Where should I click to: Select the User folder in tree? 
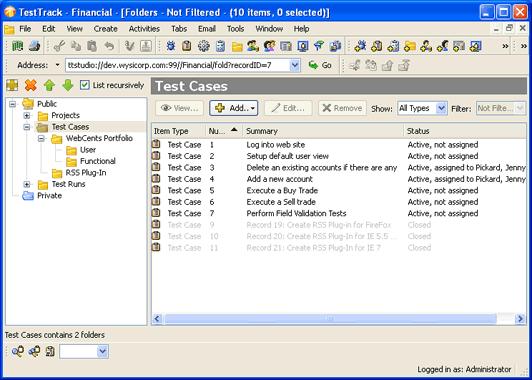click(88, 150)
